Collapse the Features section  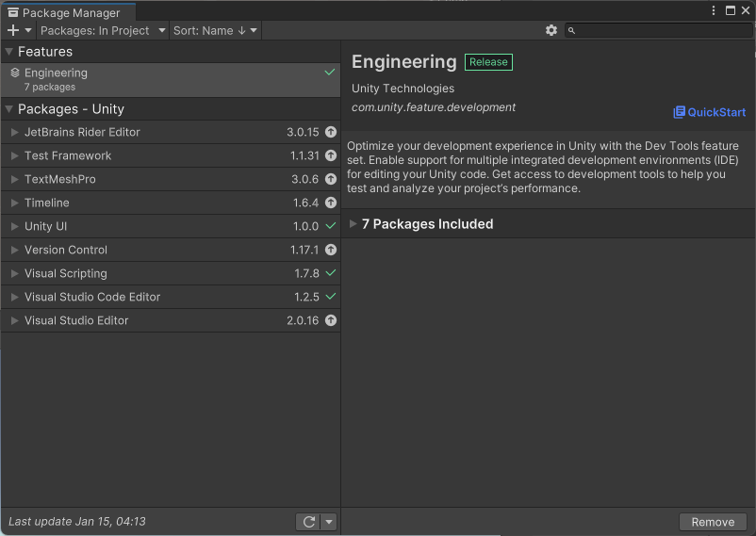[x=8, y=52]
